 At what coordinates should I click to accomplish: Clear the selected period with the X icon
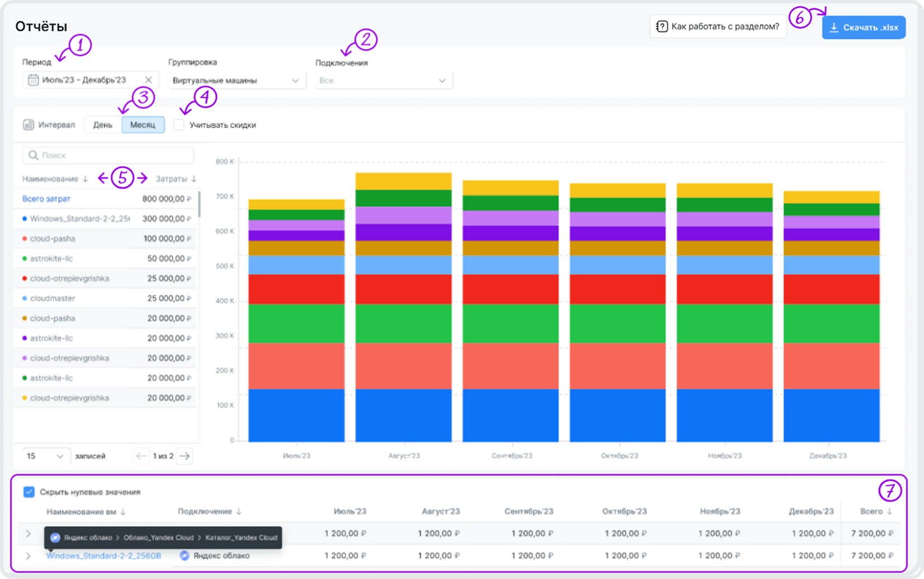(148, 80)
